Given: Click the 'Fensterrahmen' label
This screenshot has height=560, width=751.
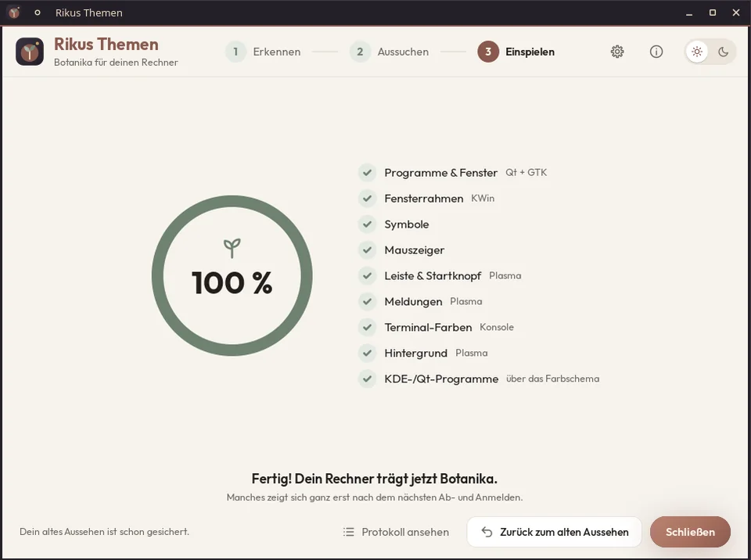Looking at the screenshot, I should (423, 199).
